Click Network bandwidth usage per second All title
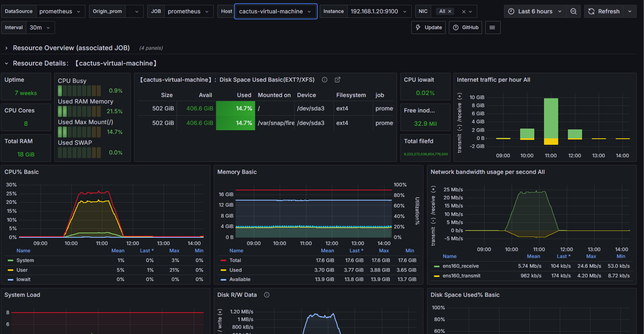Screen dimensions: 644x334 click(487, 172)
